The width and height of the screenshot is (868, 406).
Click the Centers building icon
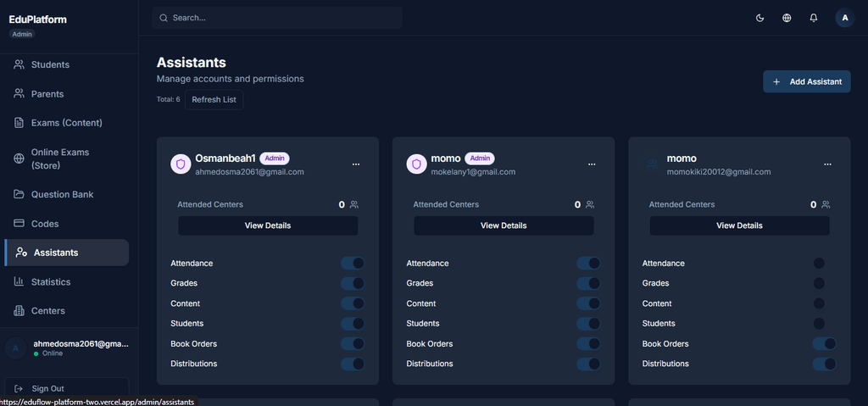coord(19,310)
